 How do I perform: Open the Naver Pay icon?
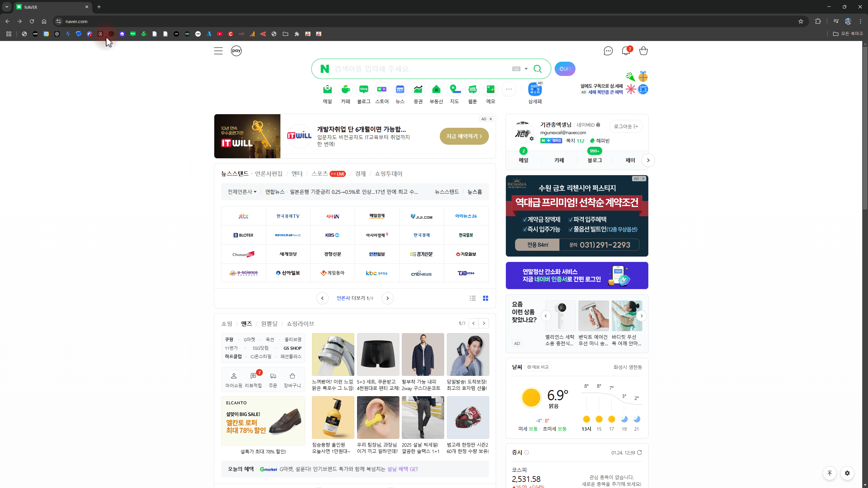236,51
